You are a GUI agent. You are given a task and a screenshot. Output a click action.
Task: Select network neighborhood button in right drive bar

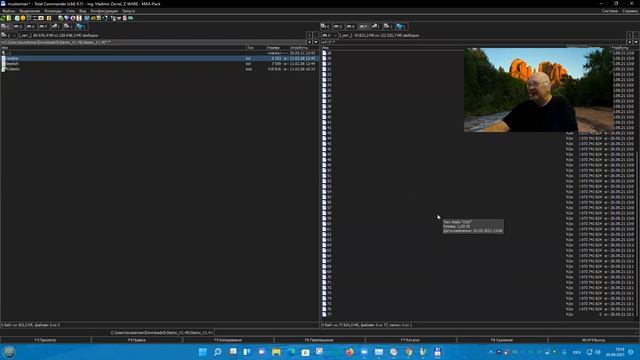(401, 27)
